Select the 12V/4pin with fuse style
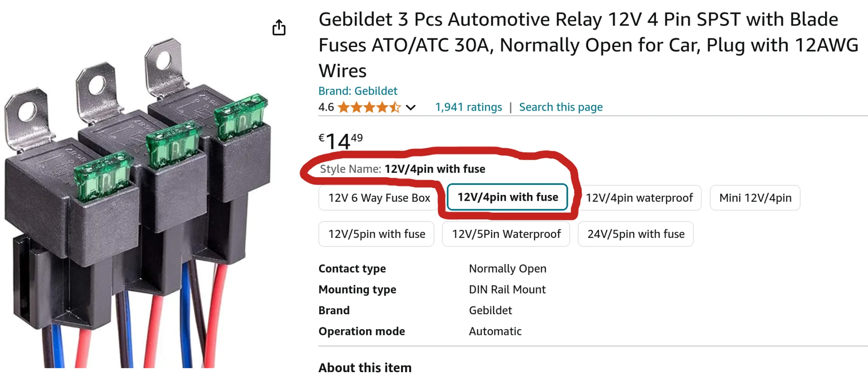The image size is (868, 383). [x=507, y=197]
